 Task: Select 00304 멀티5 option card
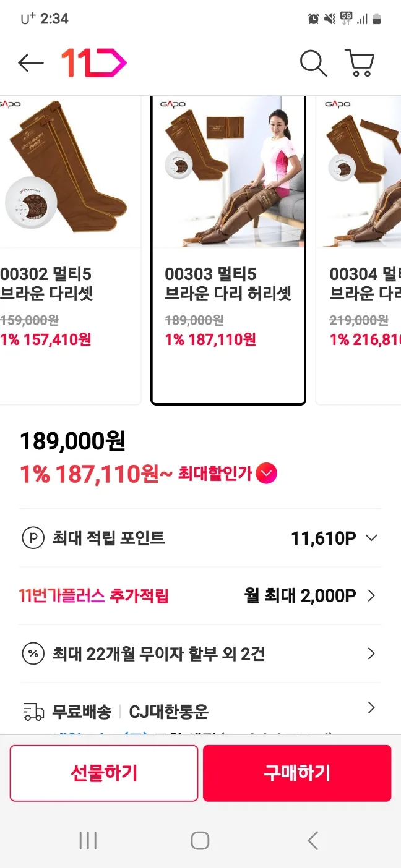358,250
